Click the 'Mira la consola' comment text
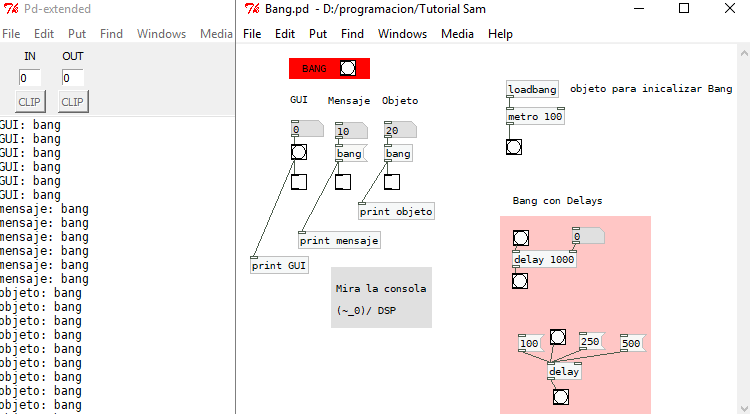 coord(381,289)
